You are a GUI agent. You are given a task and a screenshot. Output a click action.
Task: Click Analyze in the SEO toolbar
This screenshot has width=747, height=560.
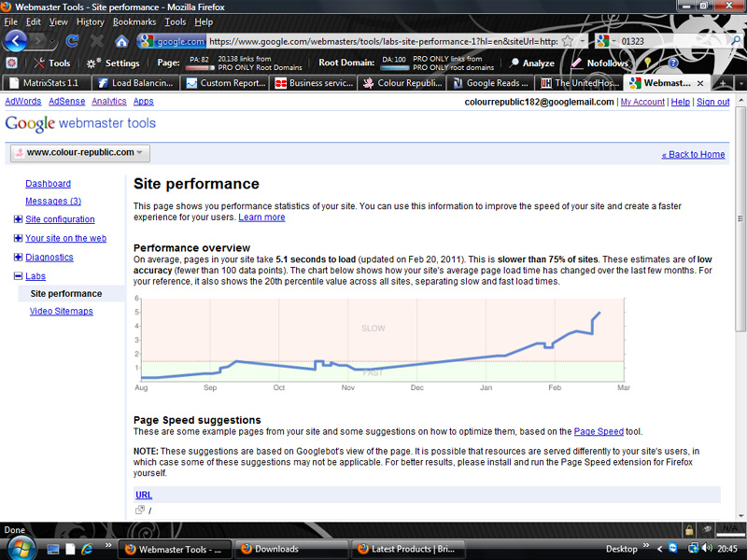point(531,63)
